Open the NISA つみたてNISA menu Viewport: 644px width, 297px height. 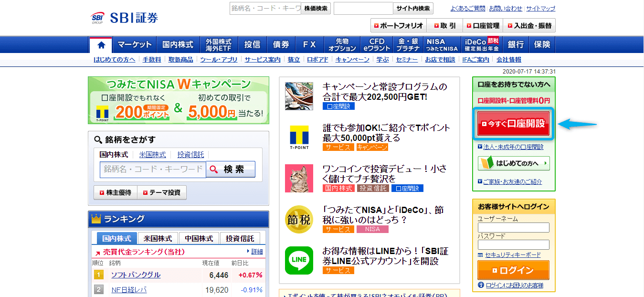[442, 45]
